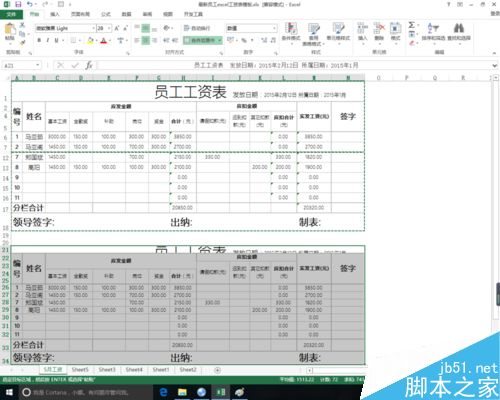Image resolution: width=500 pixels, height=400 pixels.
Task: Decrease font size with the small A icon
Action: pos(126,28)
